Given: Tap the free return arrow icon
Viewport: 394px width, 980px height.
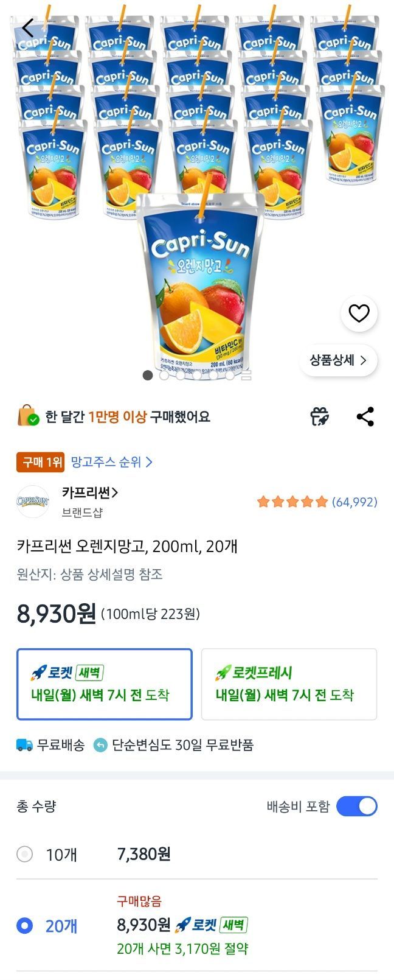Looking at the screenshot, I should click(100, 744).
